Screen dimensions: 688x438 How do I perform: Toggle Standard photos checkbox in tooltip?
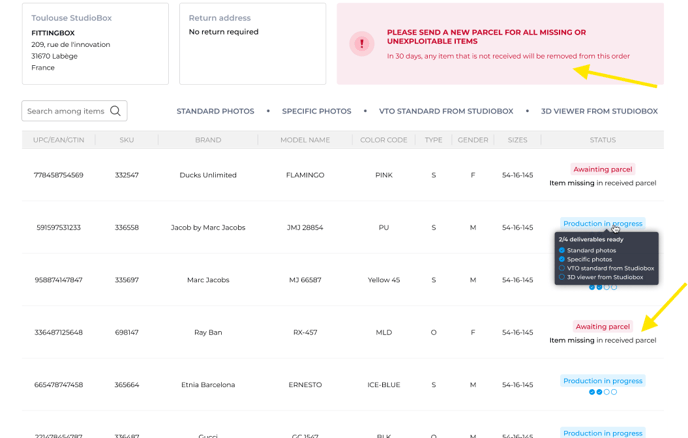562,250
